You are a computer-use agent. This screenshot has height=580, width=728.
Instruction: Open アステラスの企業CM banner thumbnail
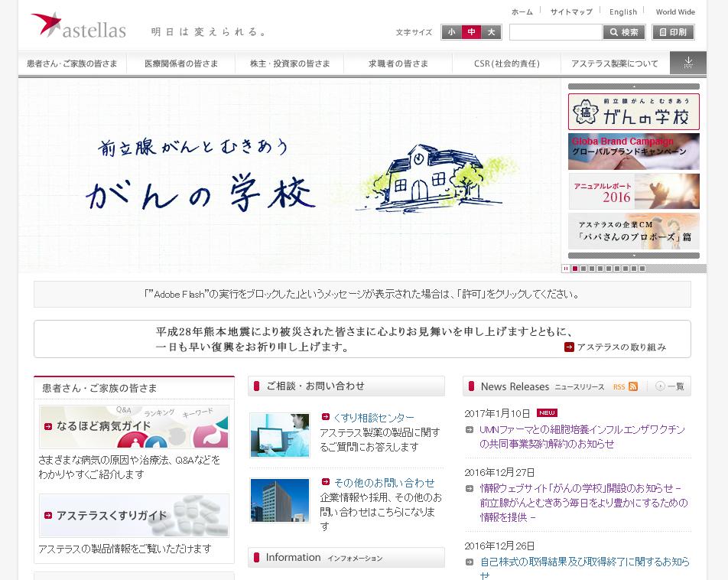coord(634,231)
